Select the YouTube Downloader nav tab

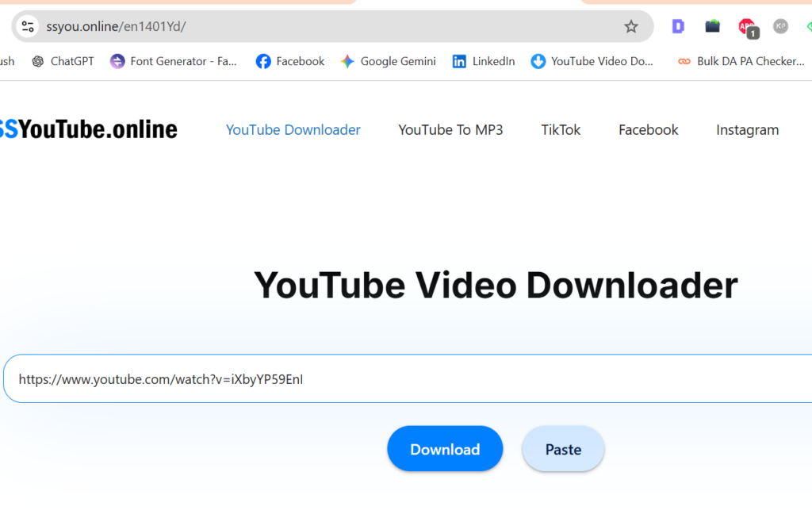(x=293, y=129)
